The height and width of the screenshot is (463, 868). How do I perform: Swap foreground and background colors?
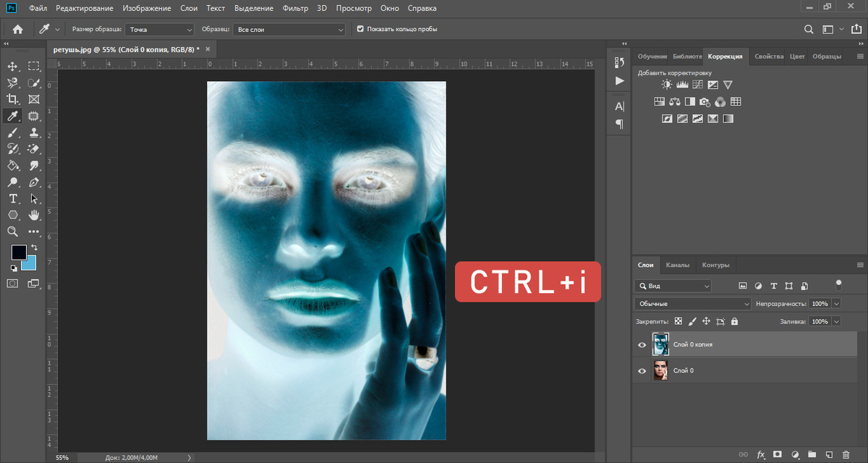coord(34,248)
